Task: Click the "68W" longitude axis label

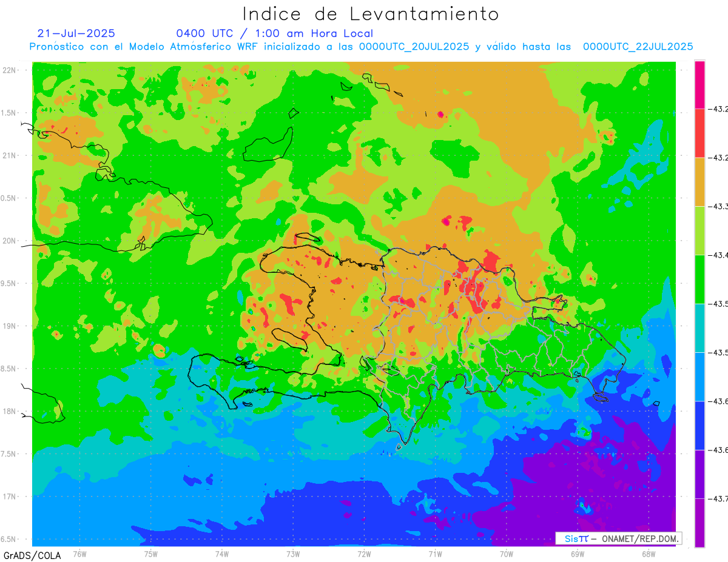Action: point(649,554)
